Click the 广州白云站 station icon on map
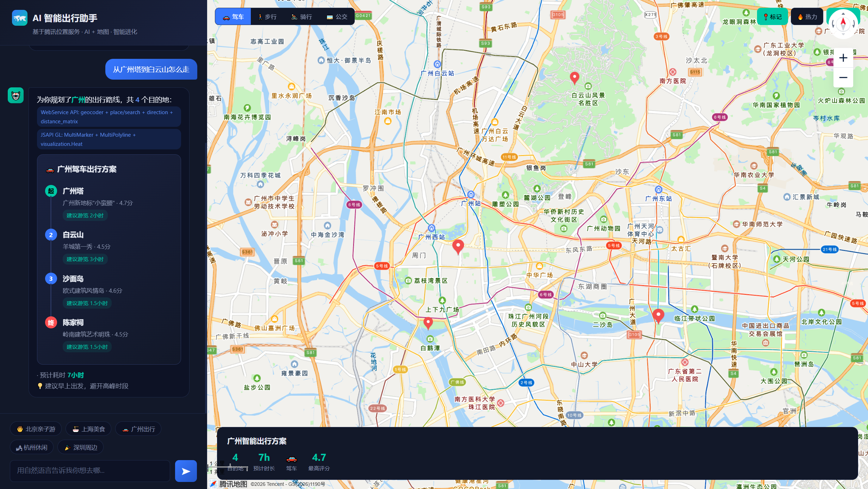868x489 pixels. 437,64
